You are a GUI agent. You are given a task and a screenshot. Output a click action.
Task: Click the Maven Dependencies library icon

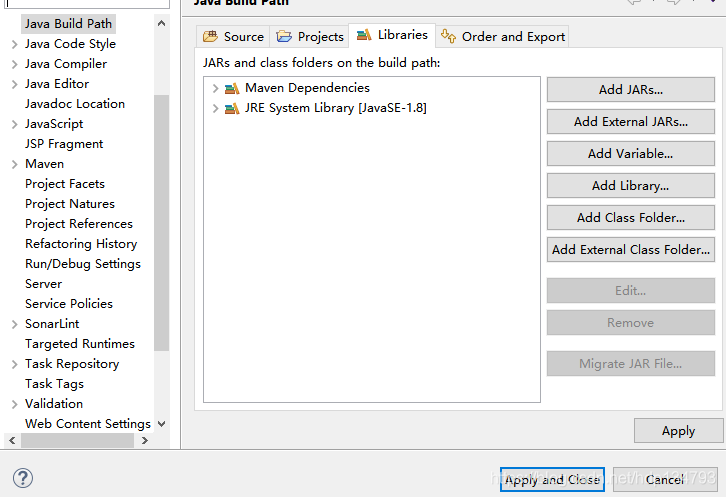point(232,88)
